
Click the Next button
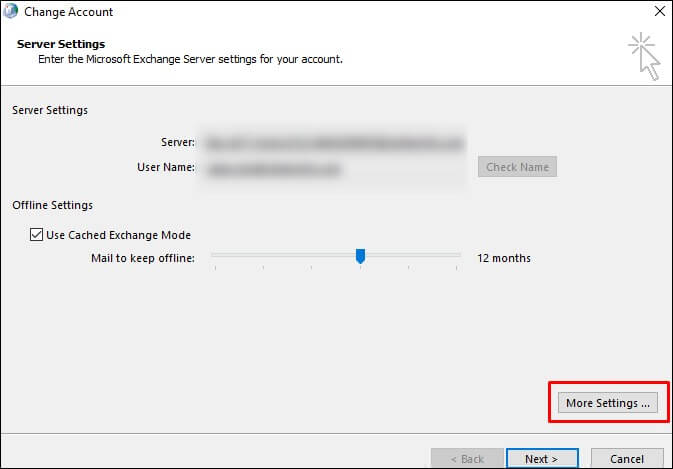click(x=542, y=458)
